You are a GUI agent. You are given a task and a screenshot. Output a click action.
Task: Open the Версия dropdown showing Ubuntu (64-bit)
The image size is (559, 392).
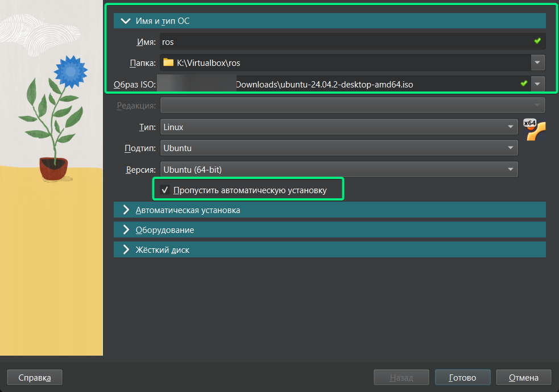click(339, 169)
